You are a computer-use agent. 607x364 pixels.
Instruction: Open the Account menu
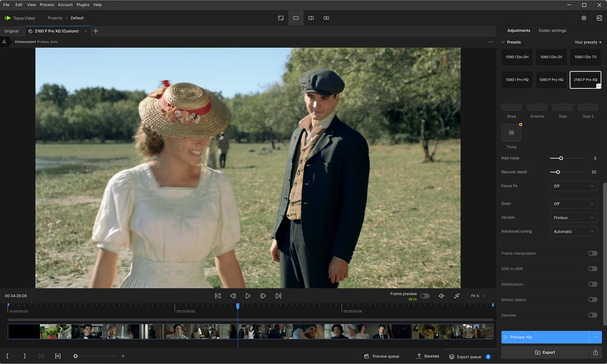(x=65, y=5)
